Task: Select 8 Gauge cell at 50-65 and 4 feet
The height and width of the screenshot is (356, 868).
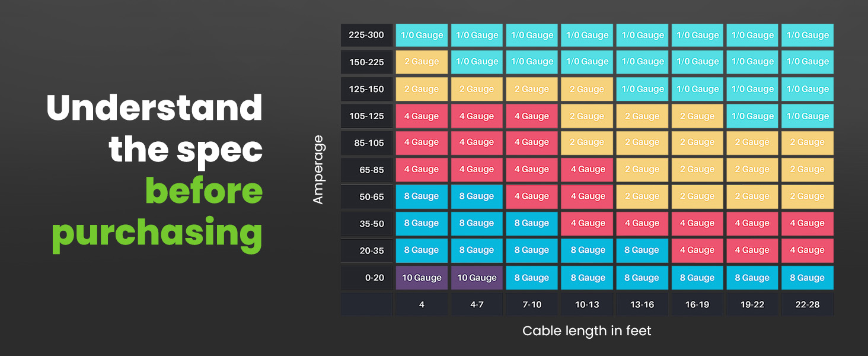Action: 422,196
